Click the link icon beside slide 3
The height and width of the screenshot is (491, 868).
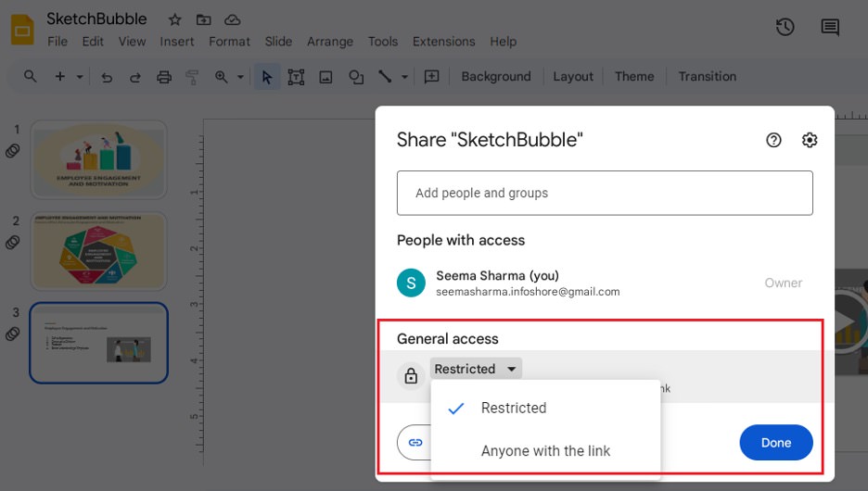[13, 334]
